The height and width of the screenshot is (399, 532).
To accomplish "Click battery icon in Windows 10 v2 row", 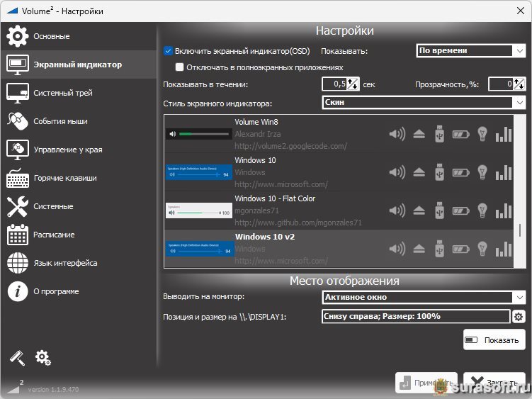I will pos(460,248).
